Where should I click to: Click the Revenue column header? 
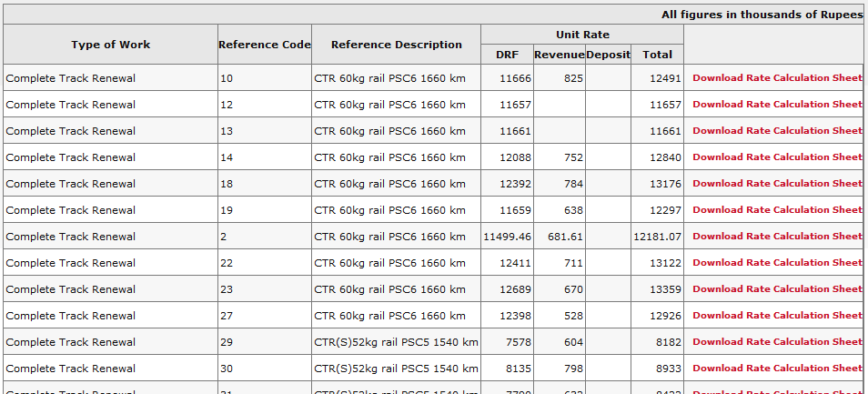(x=559, y=55)
